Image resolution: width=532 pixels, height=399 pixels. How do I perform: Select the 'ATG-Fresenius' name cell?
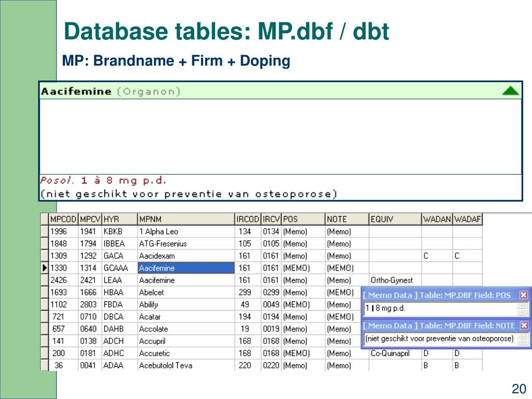(x=187, y=244)
